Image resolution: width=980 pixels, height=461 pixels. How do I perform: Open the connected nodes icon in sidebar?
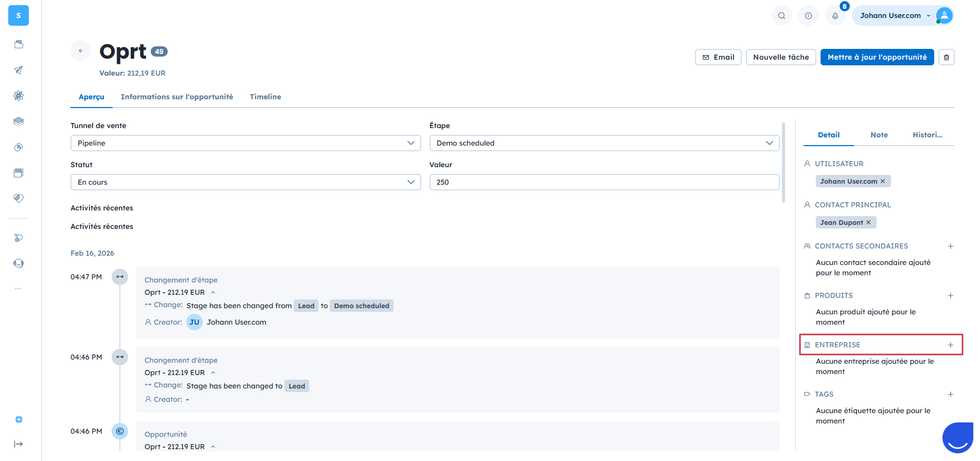click(x=19, y=238)
